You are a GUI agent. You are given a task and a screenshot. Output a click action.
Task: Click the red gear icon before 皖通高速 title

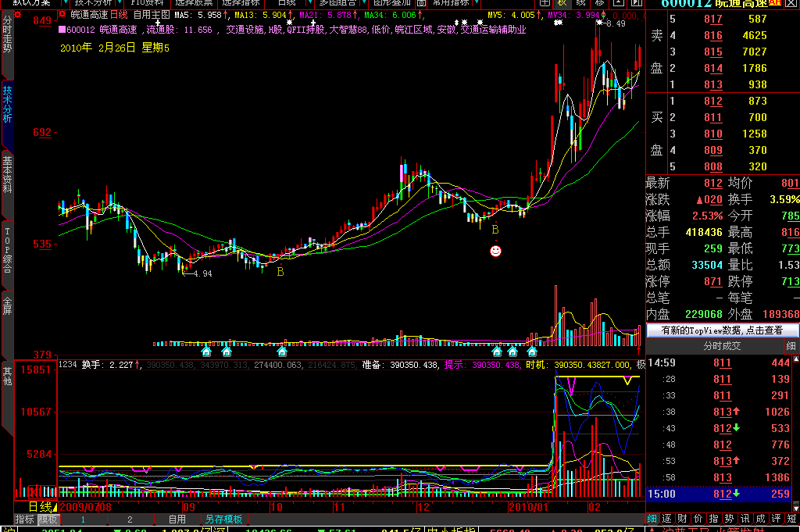point(62,14)
